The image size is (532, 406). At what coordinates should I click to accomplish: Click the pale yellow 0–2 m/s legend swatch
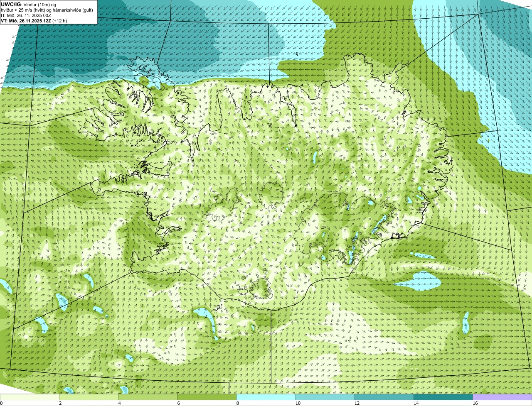pyautogui.click(x=30, y=397)
